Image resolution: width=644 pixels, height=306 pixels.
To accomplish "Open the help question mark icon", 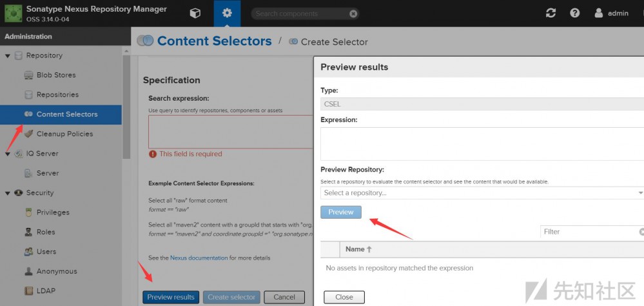I will coord(574,13).
